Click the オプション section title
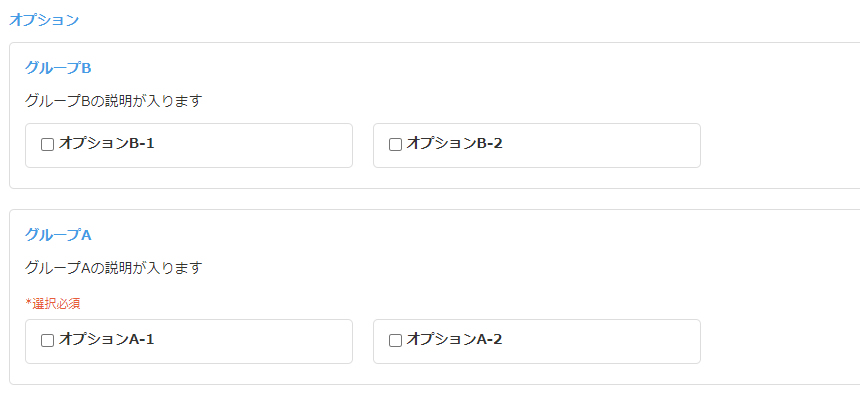The height and width of the screenshot is (402, 860). click(x=44, y=19)
